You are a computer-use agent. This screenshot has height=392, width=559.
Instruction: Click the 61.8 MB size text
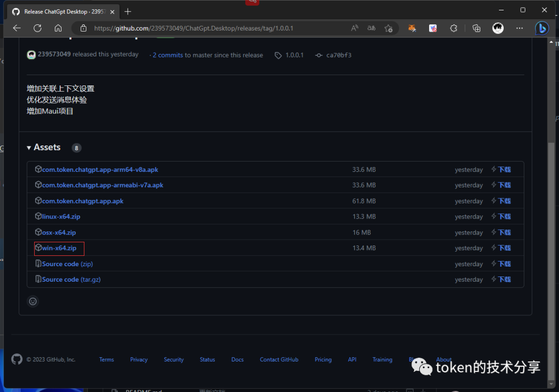tap(364, 201)
